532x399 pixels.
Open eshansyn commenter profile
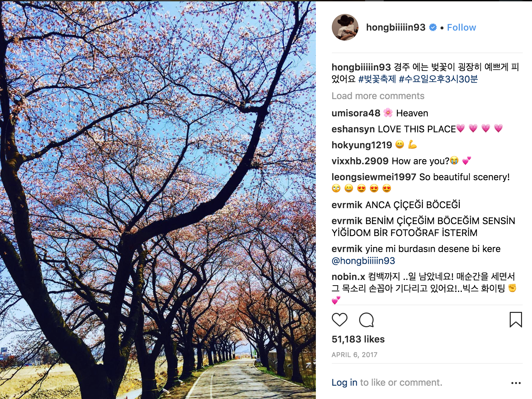click(x=353, y=129)
